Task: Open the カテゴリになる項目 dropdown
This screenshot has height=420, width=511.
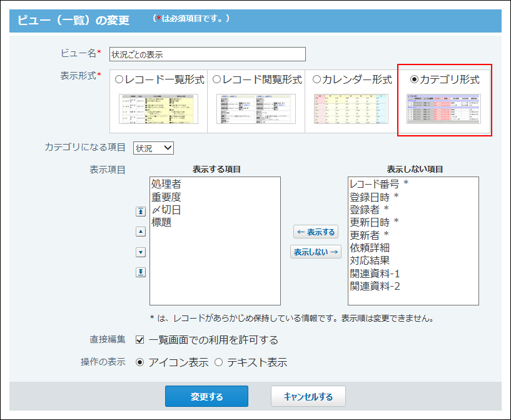Action: pos(153,148)
